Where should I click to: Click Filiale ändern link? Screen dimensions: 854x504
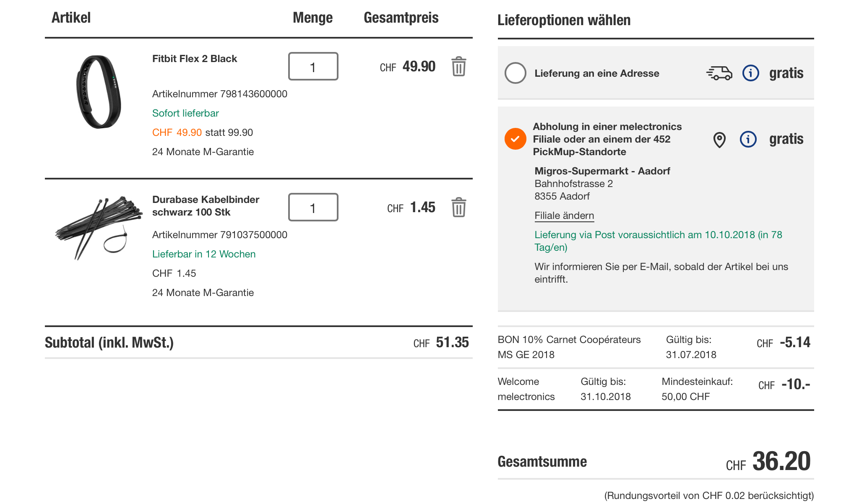[564, 216]
